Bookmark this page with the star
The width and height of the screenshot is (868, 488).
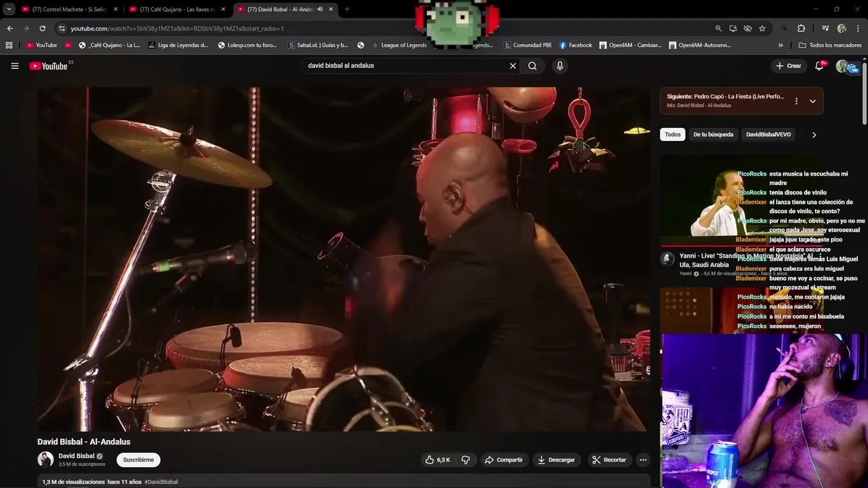(762, 28)
